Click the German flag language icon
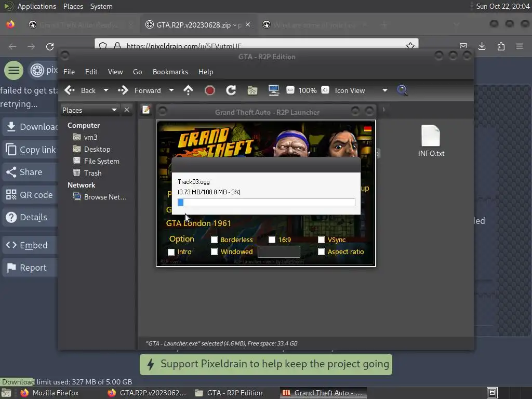 pyautogui.click(x=368, y=129)
